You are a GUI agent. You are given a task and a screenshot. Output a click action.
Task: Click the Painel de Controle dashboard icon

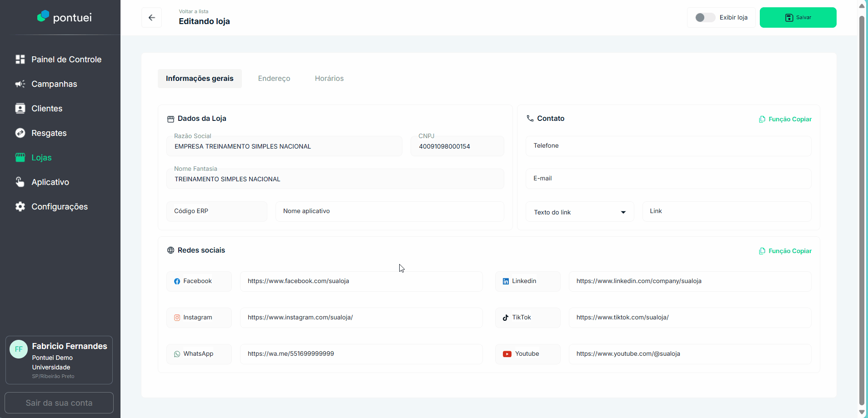[20, 60]
